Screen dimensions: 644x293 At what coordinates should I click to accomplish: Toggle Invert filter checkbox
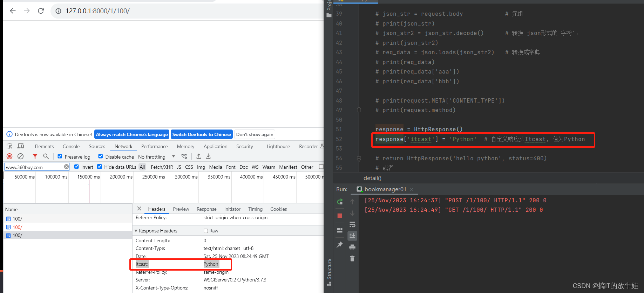[x=76, y=167]
